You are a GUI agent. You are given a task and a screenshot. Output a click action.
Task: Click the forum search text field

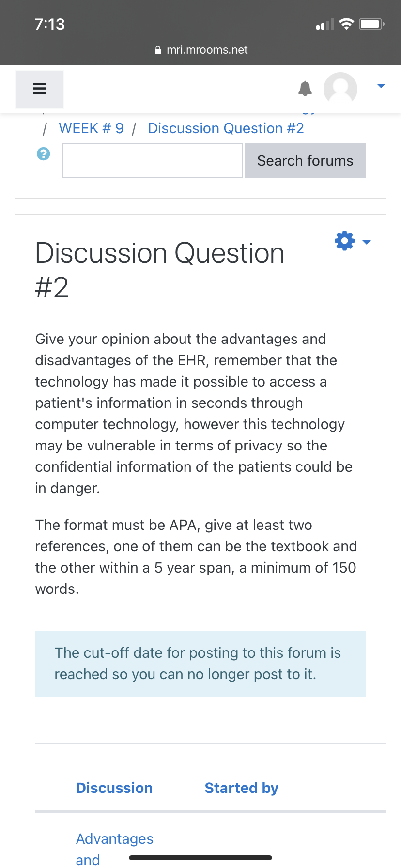152,161
